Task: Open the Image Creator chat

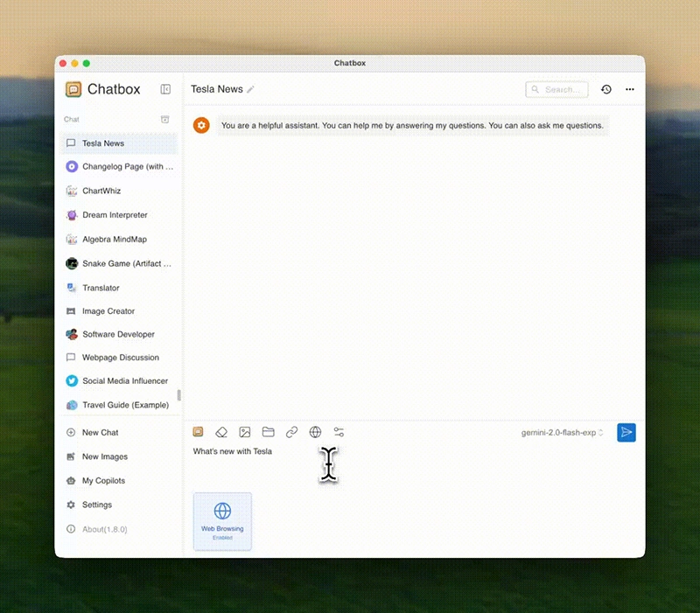Action: coord(119,311)
